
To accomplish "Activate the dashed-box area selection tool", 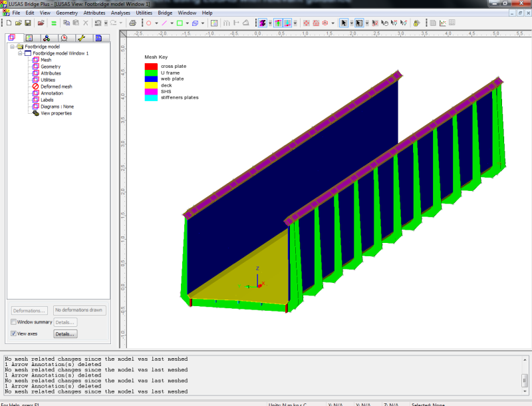I will coord(359,23).
